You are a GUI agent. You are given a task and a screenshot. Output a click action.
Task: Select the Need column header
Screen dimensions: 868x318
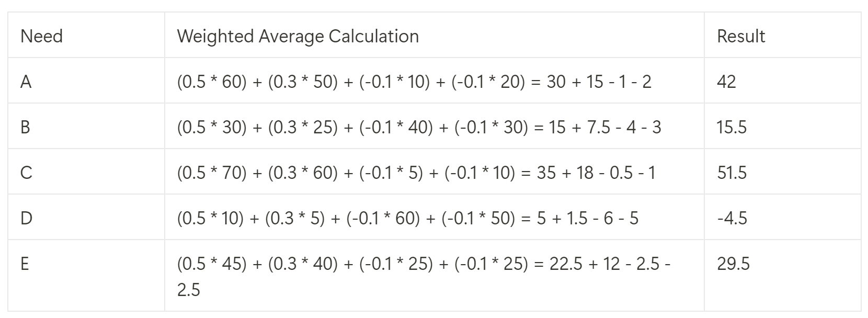[x=86, y=36]
